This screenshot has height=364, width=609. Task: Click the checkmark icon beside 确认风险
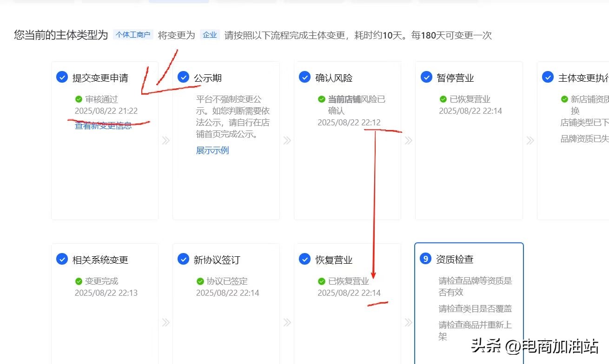click(x=304, y=77)
